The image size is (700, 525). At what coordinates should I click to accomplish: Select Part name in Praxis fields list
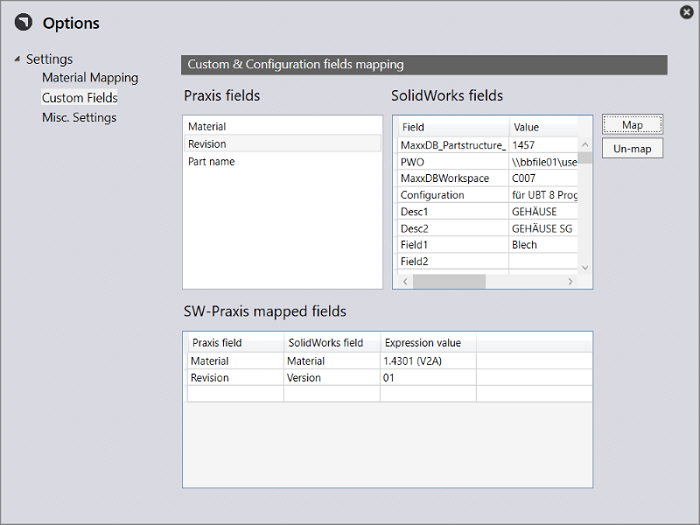click(283, 161)
